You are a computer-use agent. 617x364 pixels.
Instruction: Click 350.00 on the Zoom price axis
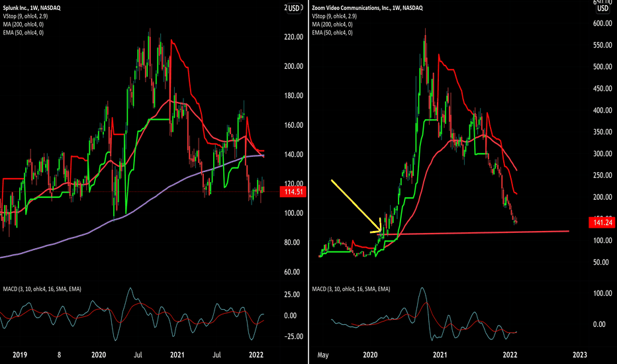tap(602, 132)
